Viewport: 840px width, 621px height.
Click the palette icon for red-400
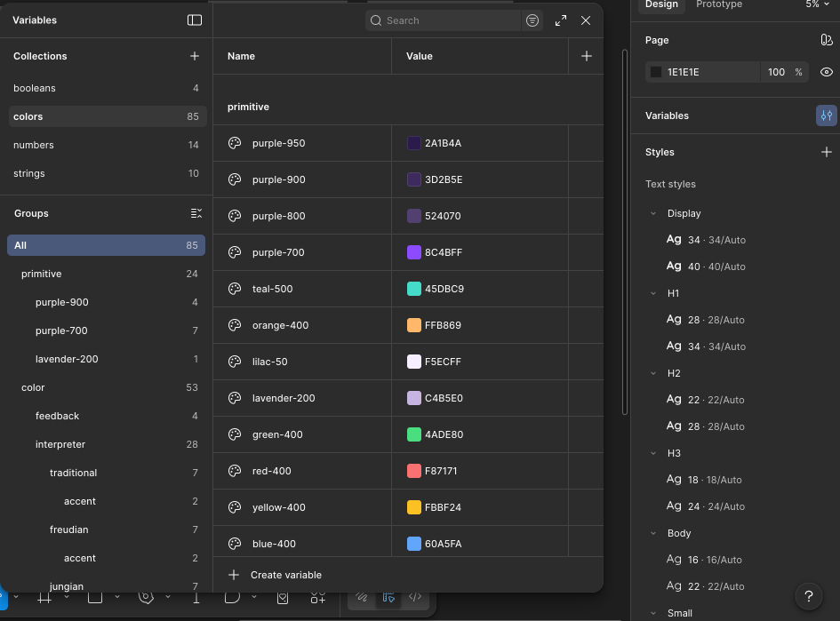[x=235, y=471]
